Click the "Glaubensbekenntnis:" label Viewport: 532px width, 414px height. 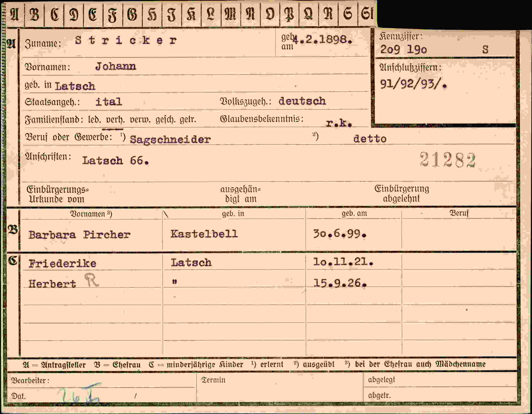click(x=262, y=119)
